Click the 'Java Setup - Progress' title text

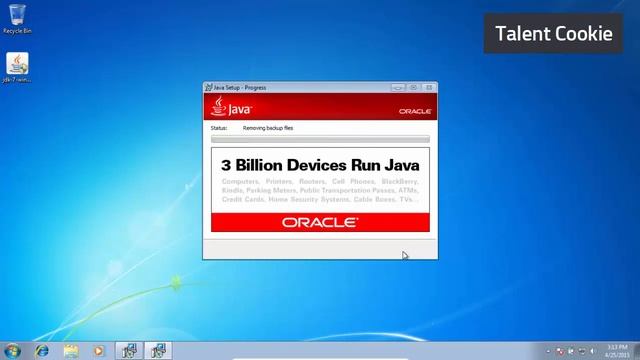click(240, 87)
